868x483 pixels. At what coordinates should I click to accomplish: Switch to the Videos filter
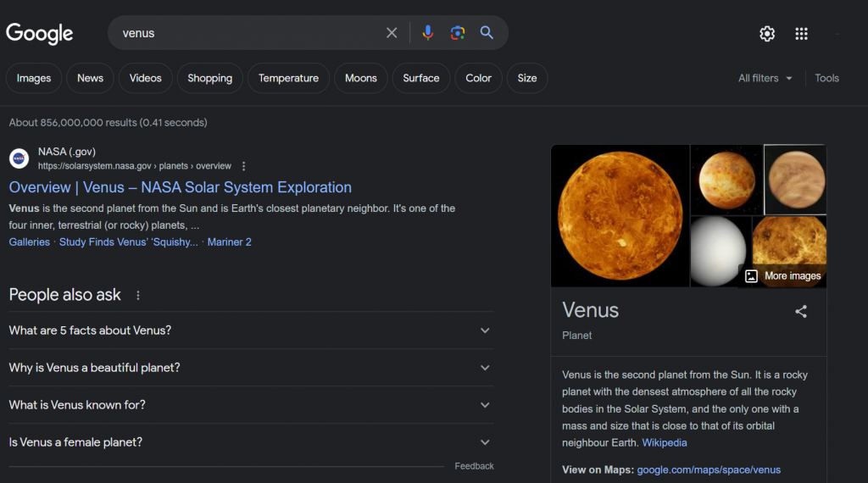pyautogui.click(x=146, y=78)
